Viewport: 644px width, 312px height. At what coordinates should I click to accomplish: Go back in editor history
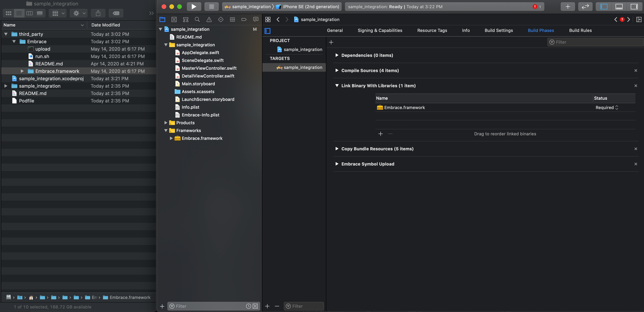pos(278,19)
